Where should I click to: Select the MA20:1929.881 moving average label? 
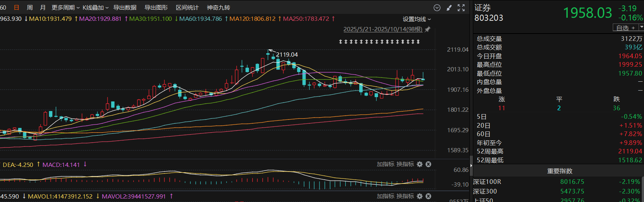coord(100,19)
